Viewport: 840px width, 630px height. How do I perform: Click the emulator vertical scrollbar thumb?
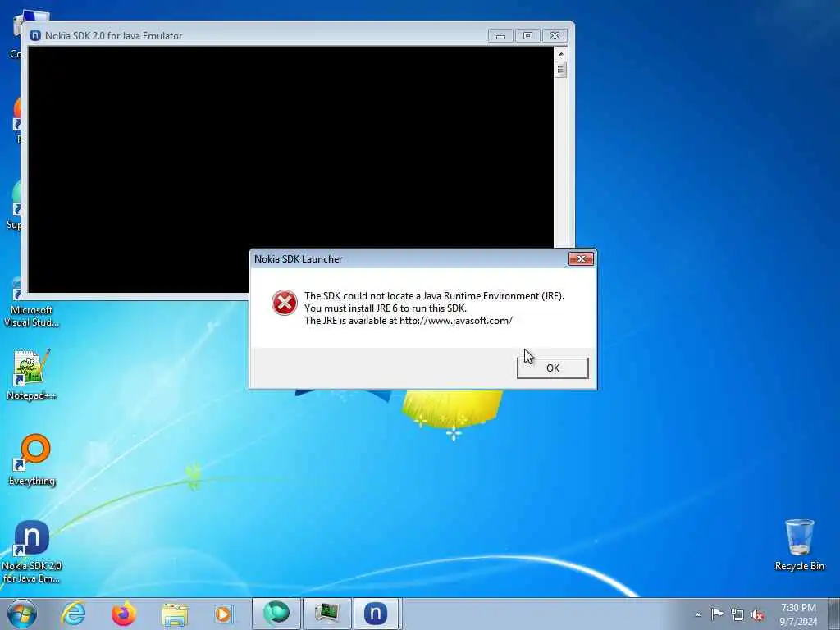point(560,70)
